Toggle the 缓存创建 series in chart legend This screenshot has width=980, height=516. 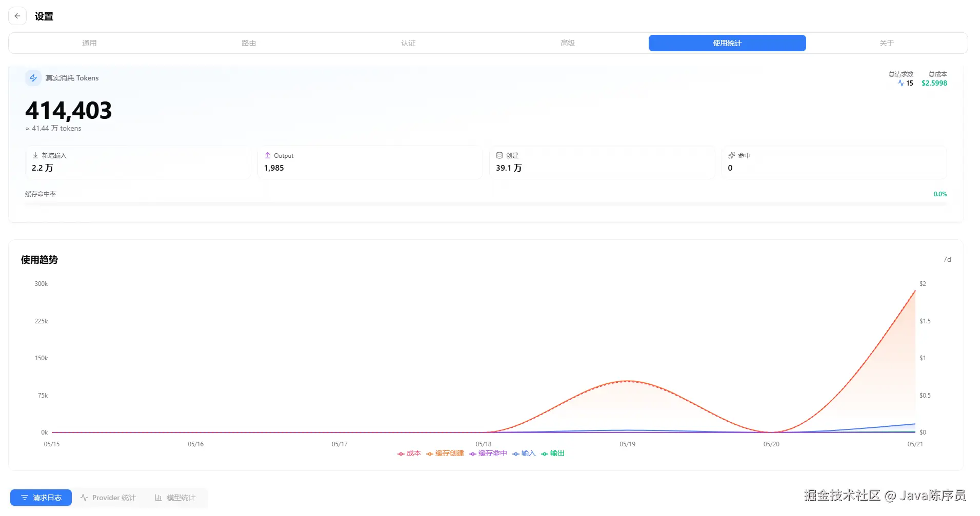[x=445, y=453]
